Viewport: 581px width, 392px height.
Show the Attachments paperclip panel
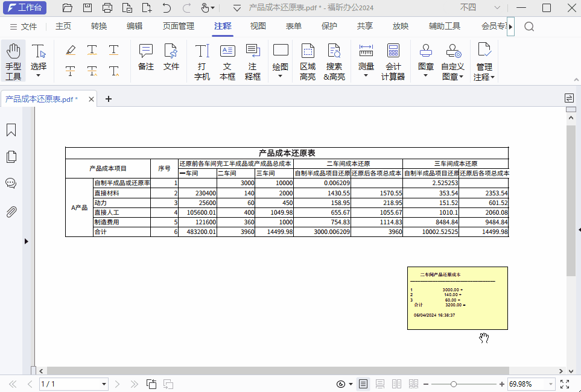click(11, 212)
